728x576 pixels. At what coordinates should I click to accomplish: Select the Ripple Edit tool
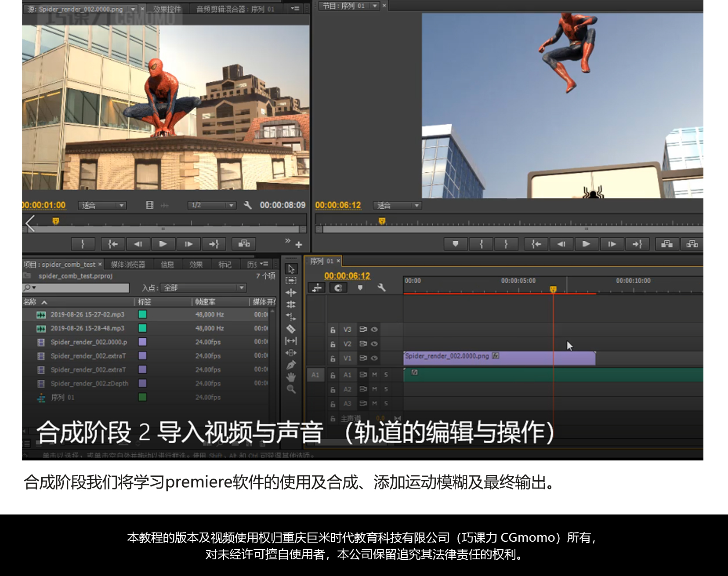pyautogui.click(x=291, y=293)
